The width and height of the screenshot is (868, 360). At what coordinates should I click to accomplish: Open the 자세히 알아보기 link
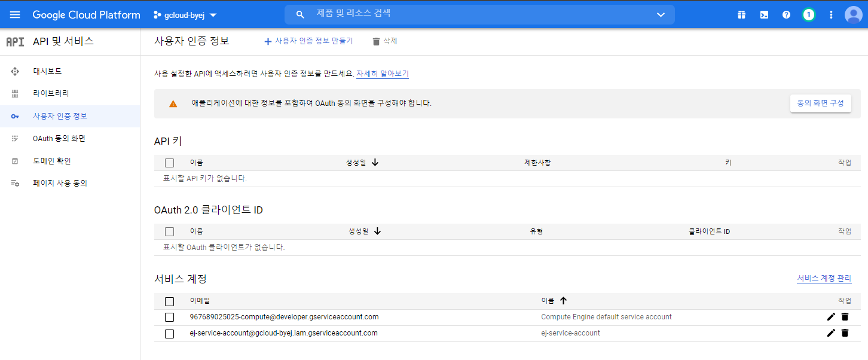coord(383,74)
